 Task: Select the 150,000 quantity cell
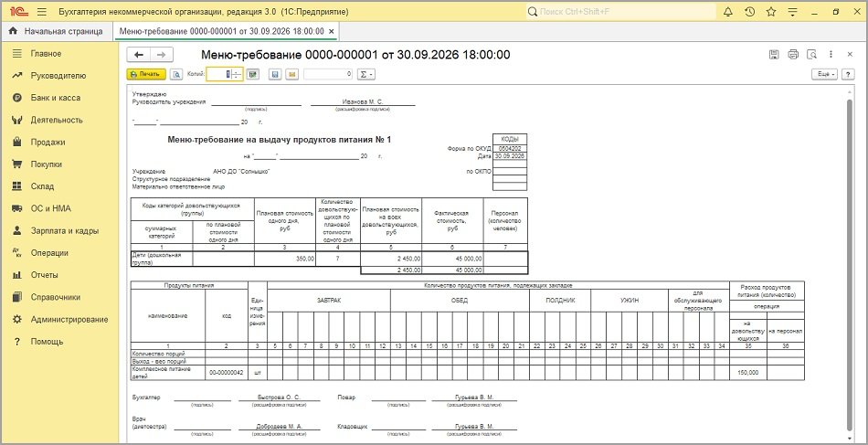click(x=748, y=373)
